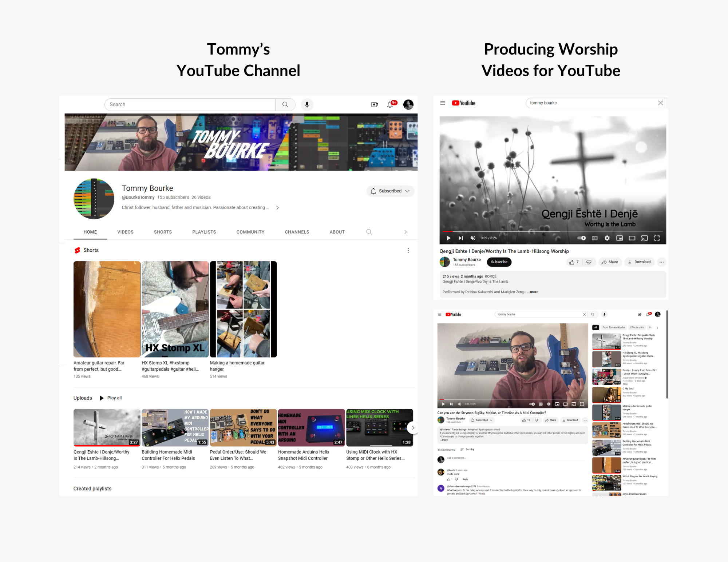The height and width of the screenshot is (562, 728).
Task: Open the notifications bell with 9+ badge
Action: point(390,105)
